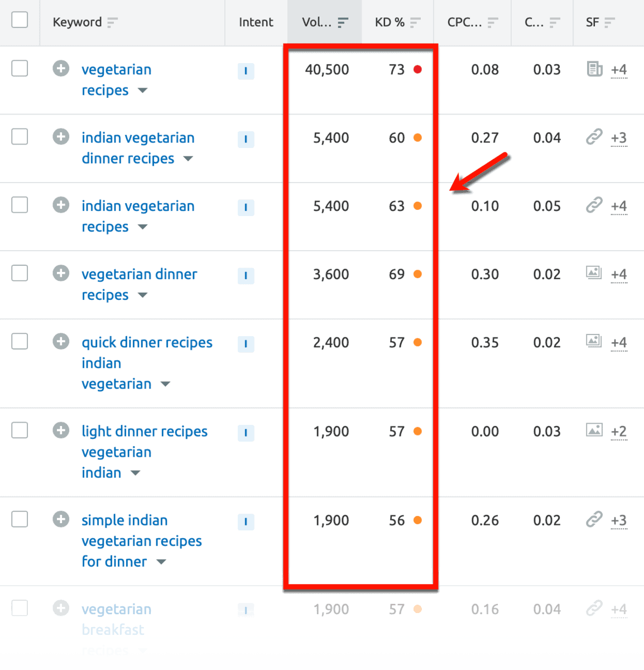Click the link SERP feature icon for indian vegetarian dinner recipes
Image resolution: width=644 pixels, height=670 pixels.
tap(593, 137)
